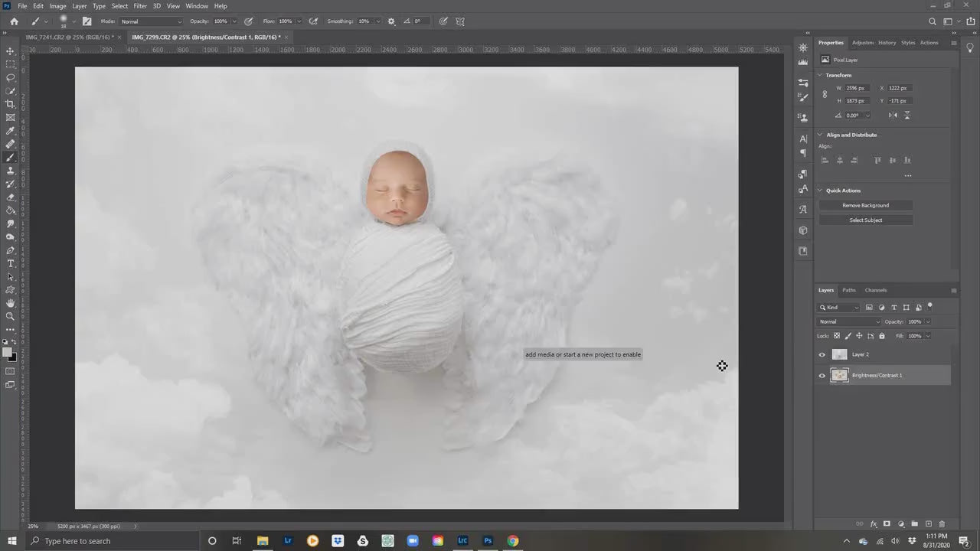Select the Move tool
The width and height of the screenshot is (980, 551).
point(10,51)
